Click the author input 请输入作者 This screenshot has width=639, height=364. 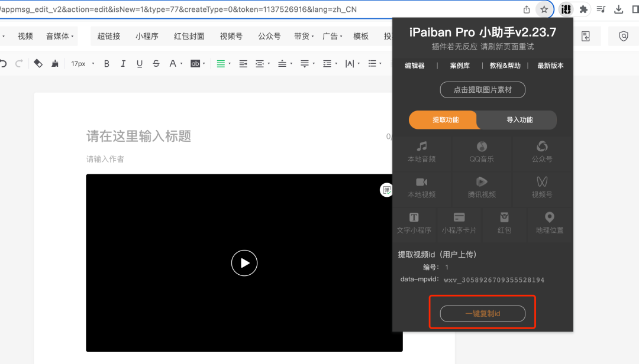pos(105,159)
